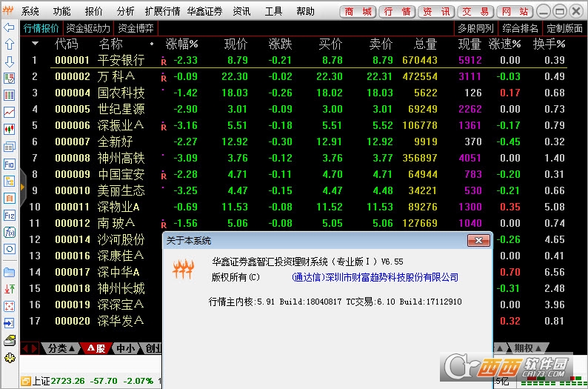588x389 pixels.
Task: Open the 华鑫证券 menu
Action: 204,11
